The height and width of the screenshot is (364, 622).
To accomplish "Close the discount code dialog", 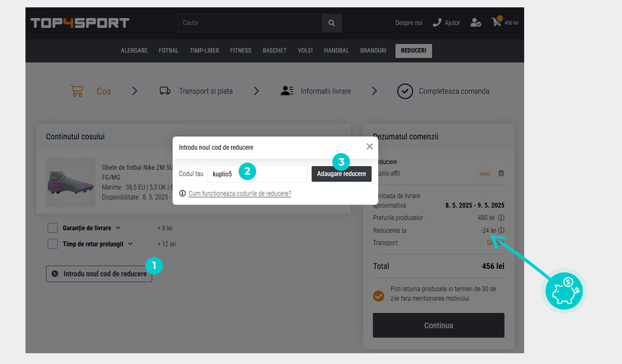I will [369, 146].
